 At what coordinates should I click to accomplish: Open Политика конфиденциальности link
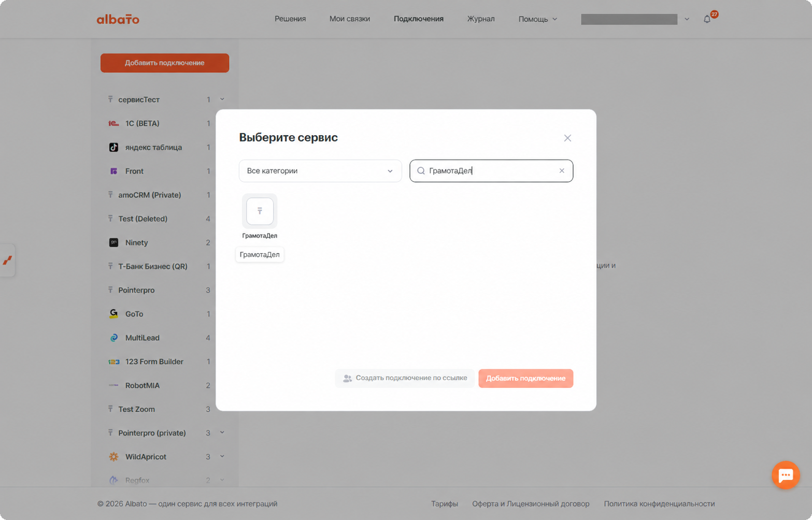point(659,504)
